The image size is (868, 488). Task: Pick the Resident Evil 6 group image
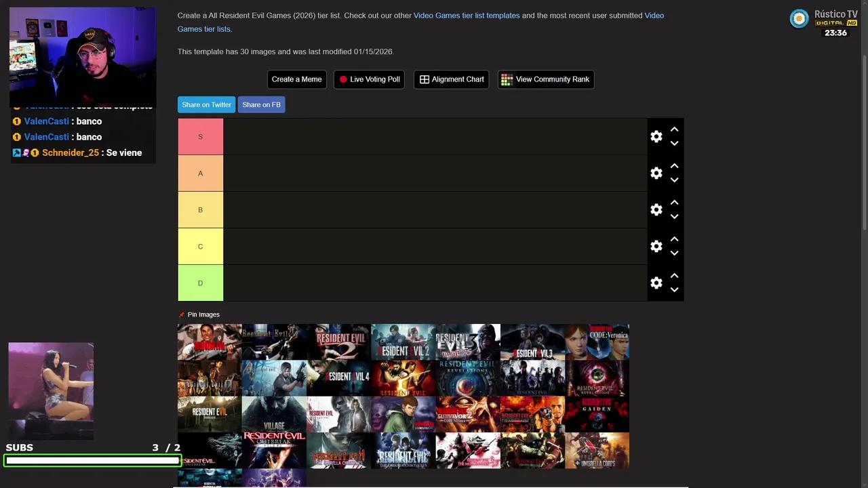532,378
